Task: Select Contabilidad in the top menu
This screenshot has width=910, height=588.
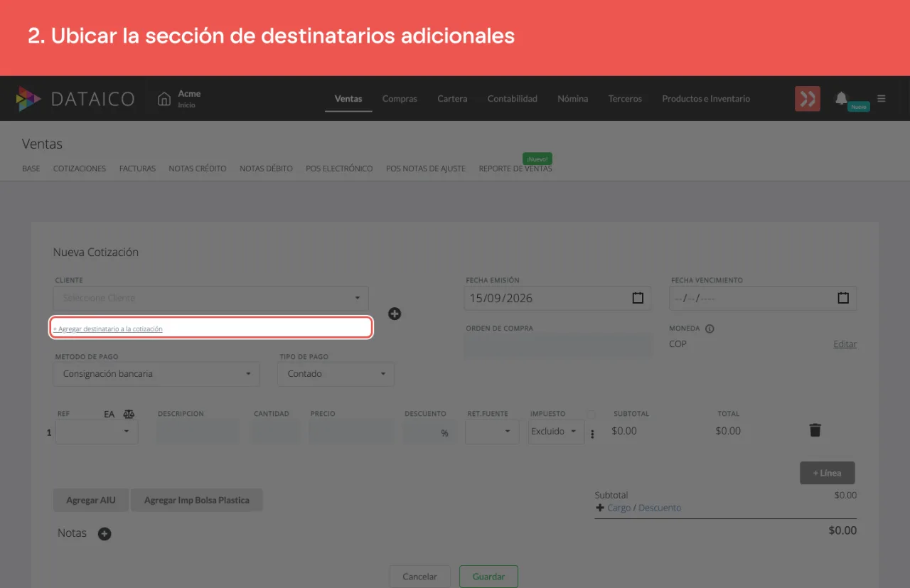Action: [513, 99]
